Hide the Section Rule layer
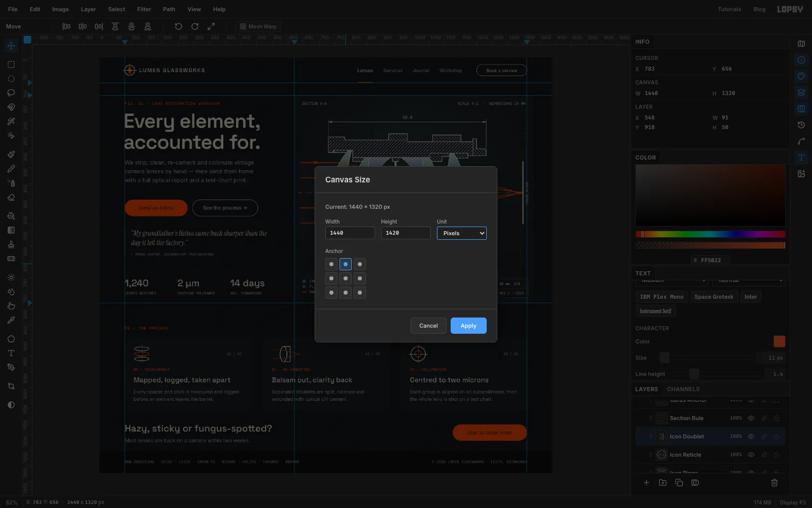 [751, 418]
